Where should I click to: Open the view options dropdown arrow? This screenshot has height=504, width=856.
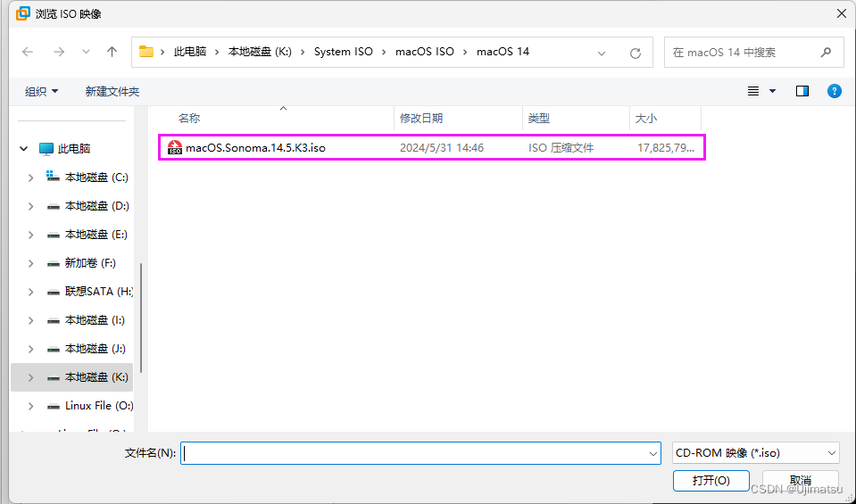(x=772, y=91)
